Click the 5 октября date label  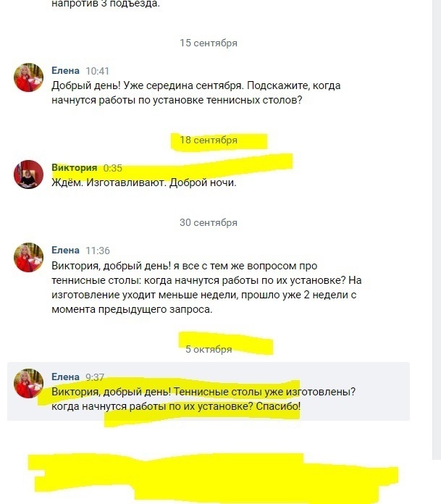[x=209, y=349]
